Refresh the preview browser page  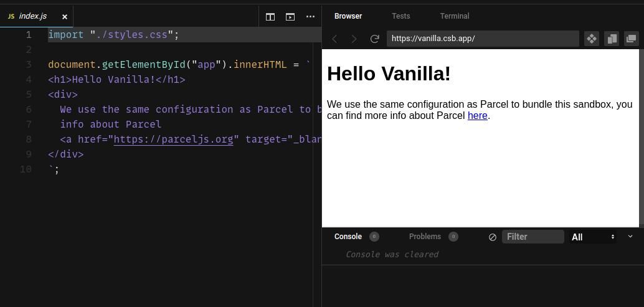point(374,39)
